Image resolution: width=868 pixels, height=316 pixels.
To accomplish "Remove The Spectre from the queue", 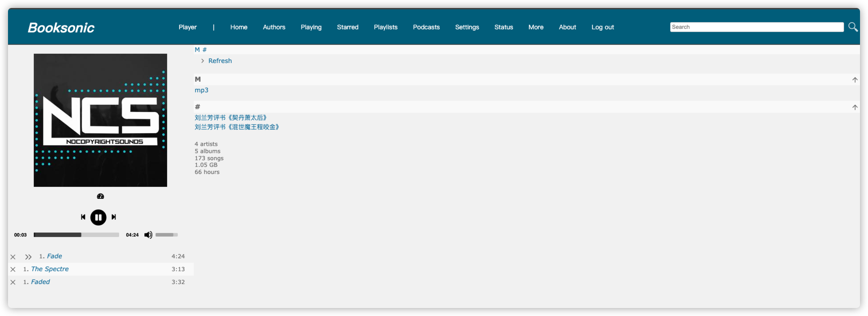I will pyautogui.click(x=13, y=269).
